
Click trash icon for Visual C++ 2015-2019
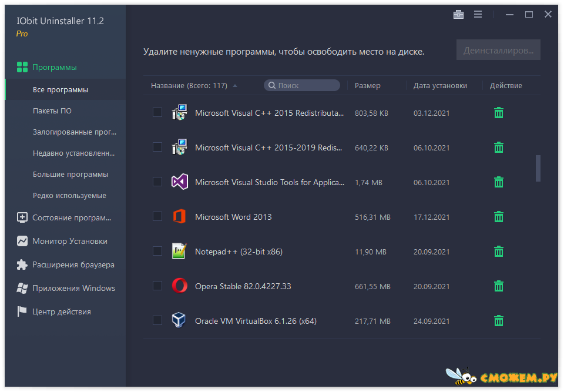click(x=499, y=148)
